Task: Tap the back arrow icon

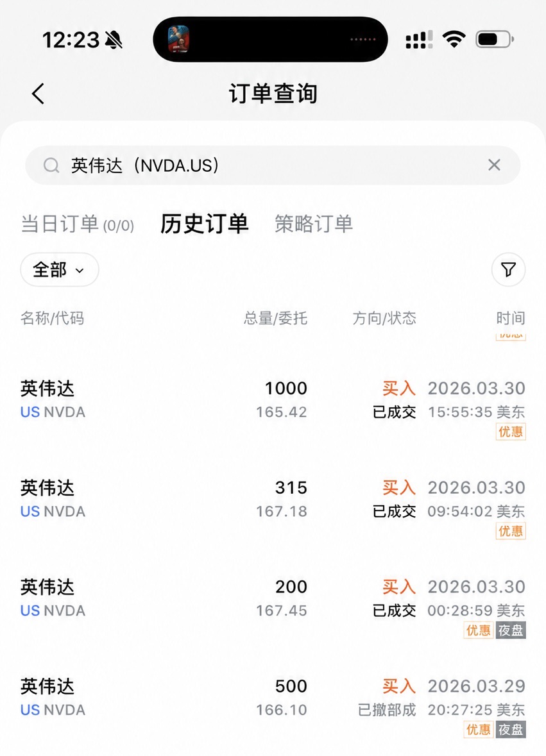Action: point(38,94)
